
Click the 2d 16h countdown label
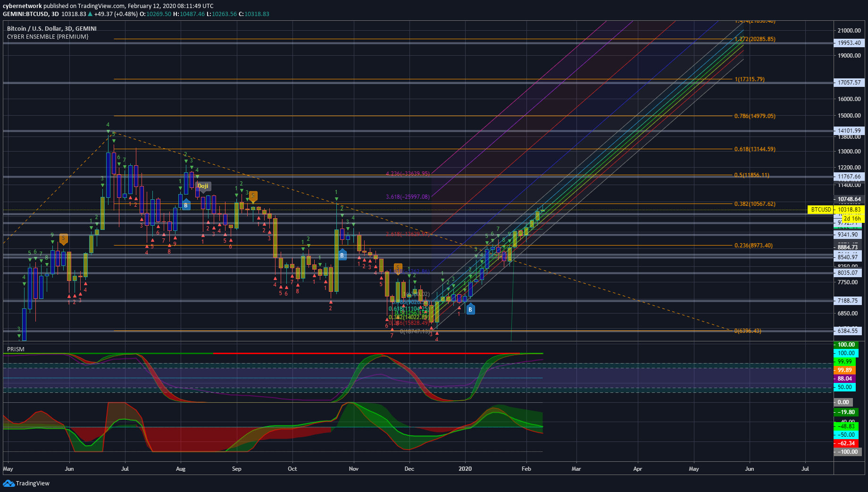tap(852, 218)
